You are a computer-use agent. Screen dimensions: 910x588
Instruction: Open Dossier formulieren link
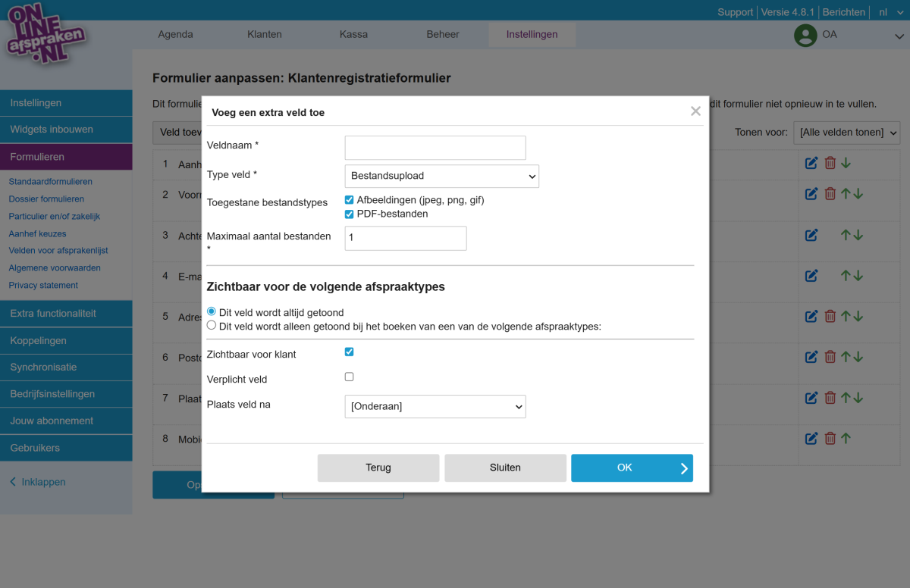(x=46, y=199)
